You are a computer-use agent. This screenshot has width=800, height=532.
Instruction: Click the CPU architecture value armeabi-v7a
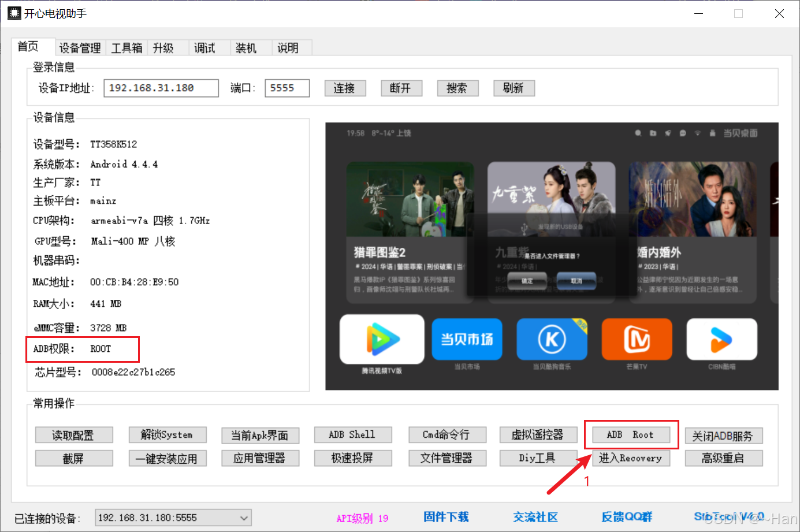[119, 221]
